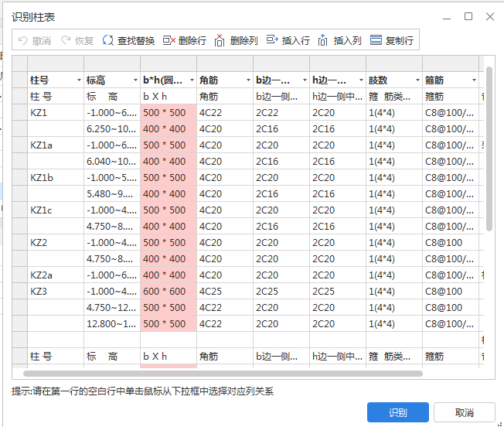Open Find and Replace (查找替换)
The width and height of the screenshot is (504, 427).
(128, 40)
